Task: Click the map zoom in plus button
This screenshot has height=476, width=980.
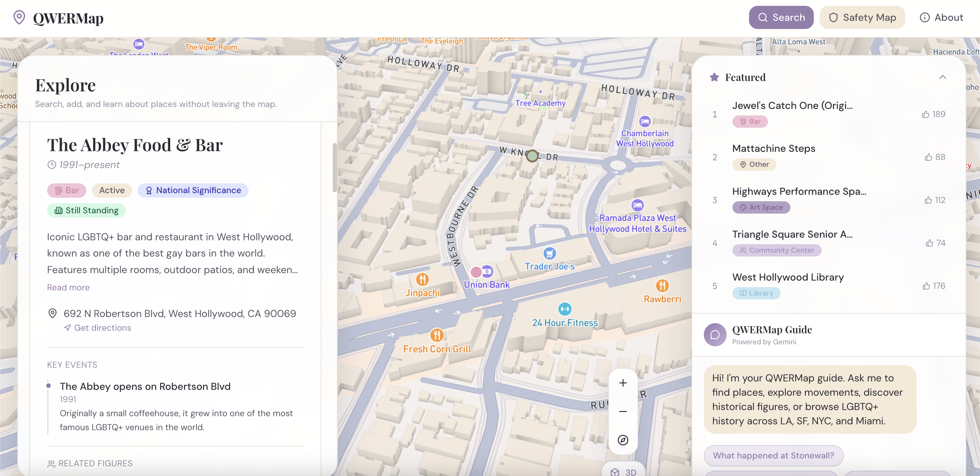Action: [x=623, y=383]
